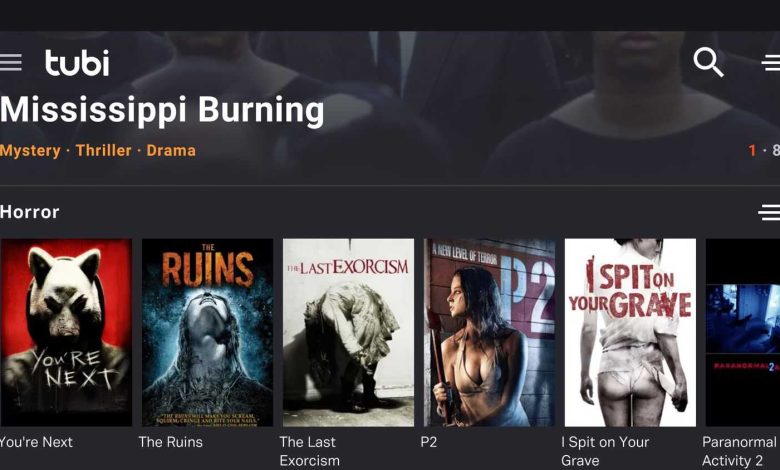Click the Tubi logo
This screenshot has height=470, width=780.
pyautogui.click(x=77, y=63)
